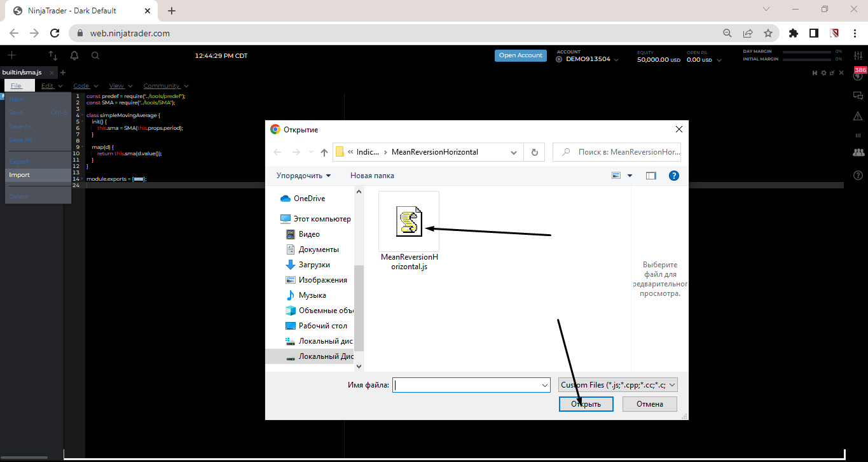The image size is (868, 462).
Task: Open the Edit menu
Action: [52, 86]
